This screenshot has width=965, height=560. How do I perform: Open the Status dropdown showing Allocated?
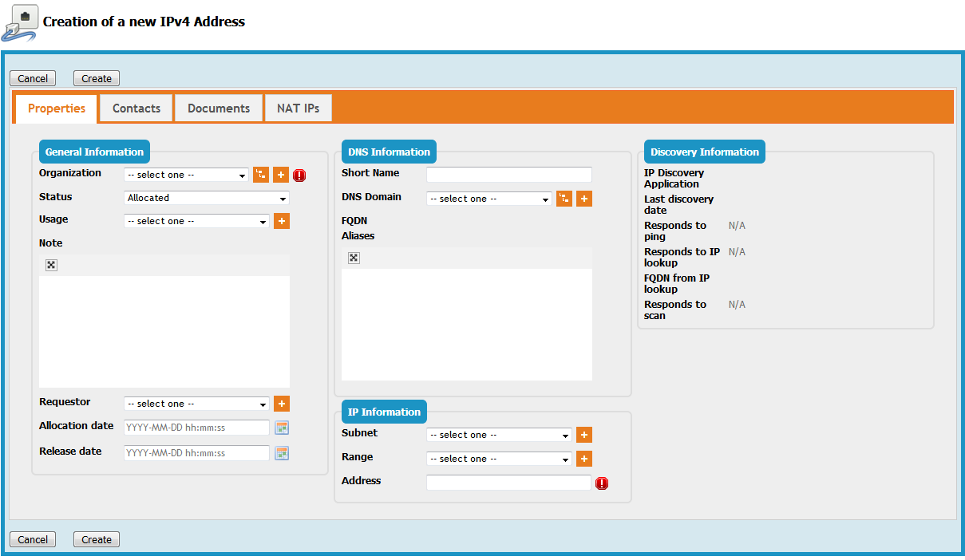(207, 198)
